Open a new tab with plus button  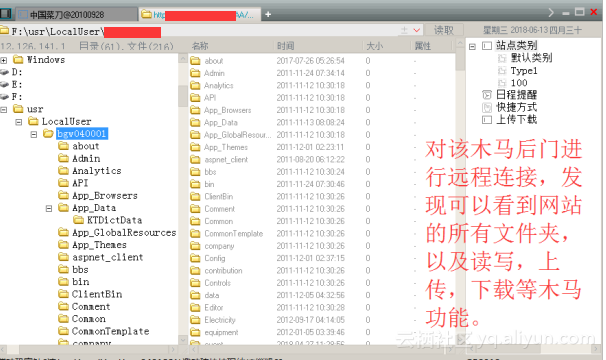pos(268,15)
